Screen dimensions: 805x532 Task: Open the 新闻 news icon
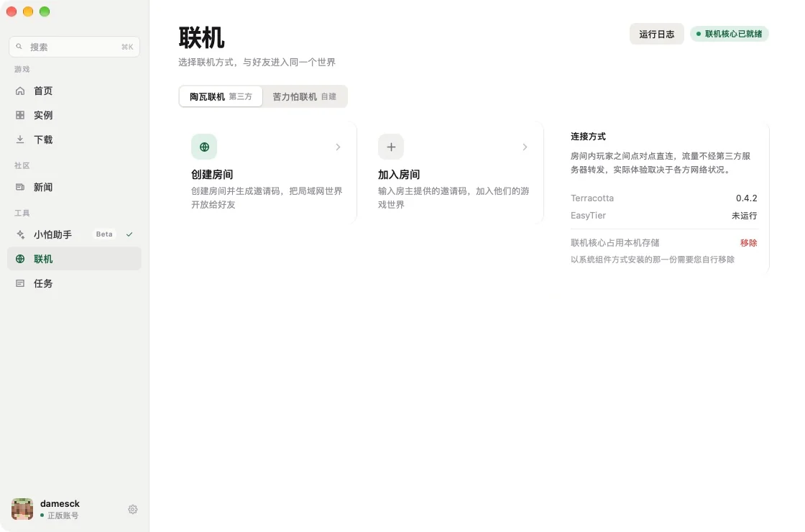[20, 187]
